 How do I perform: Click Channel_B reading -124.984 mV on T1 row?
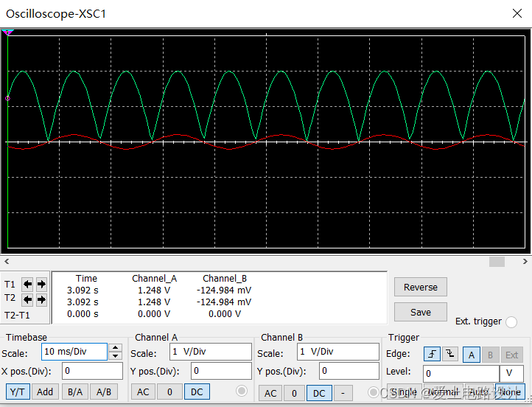point(224,291)
